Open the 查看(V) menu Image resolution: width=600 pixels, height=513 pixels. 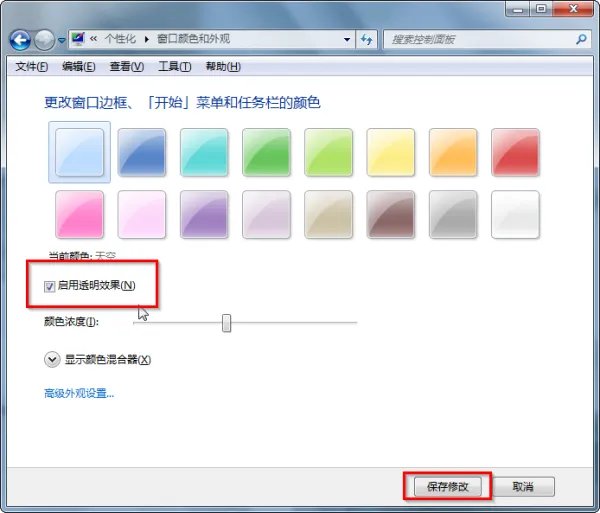pos(127,67)
